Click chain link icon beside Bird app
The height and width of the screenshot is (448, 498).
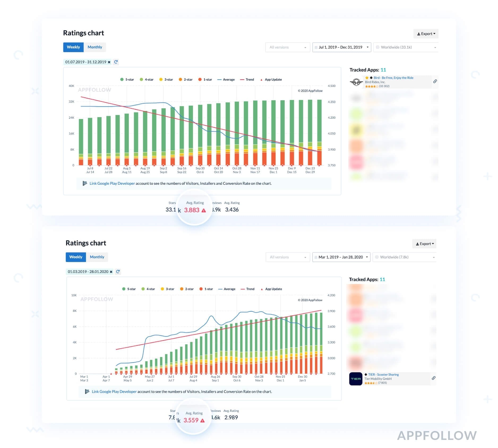tap(435, 81)
